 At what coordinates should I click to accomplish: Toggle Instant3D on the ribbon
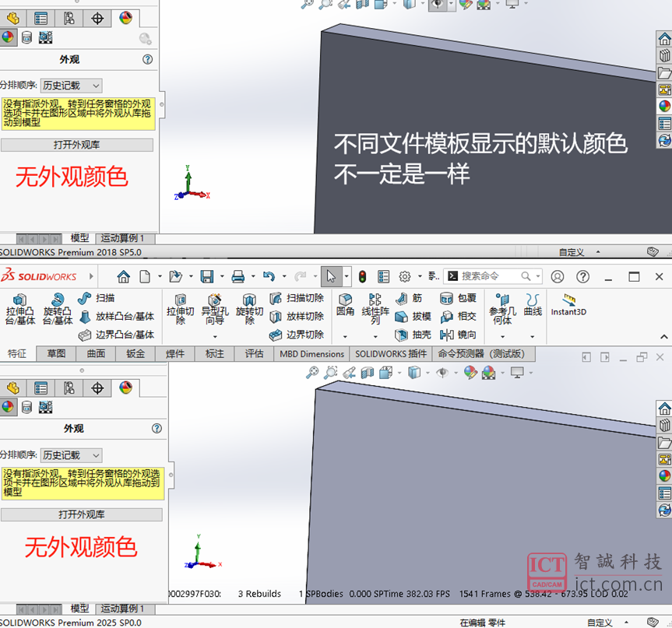pyautogui.click(x=568, y=305)
